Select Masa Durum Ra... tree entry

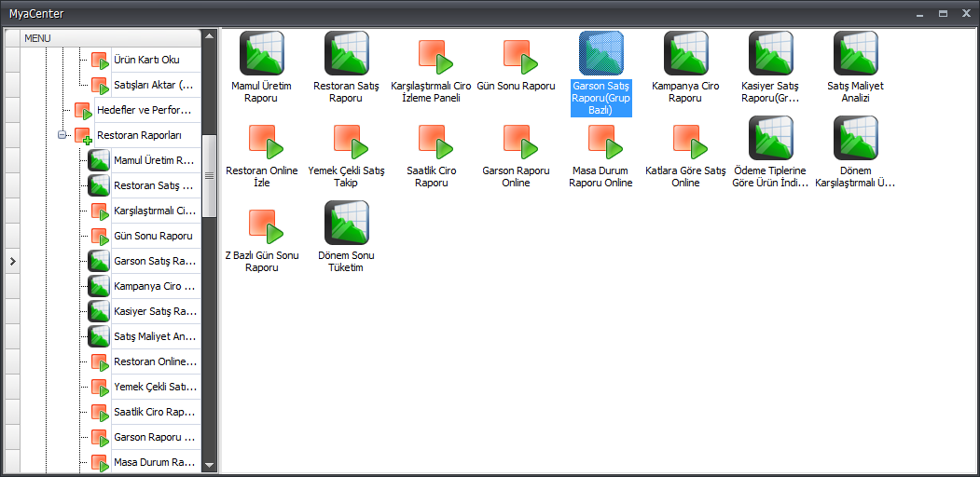pos(155,463)
